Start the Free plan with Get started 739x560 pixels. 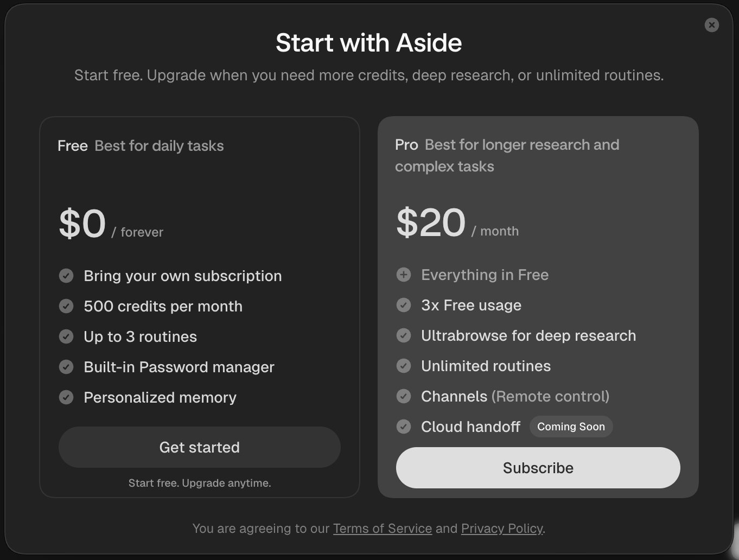(200, 447)
